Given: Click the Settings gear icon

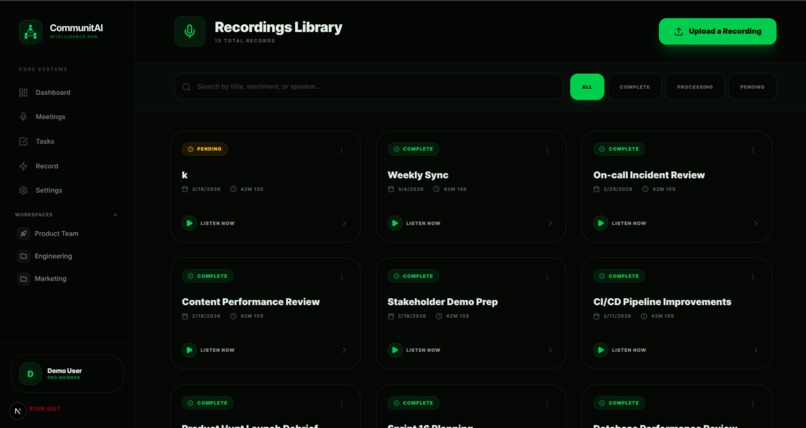Looking at the screenshot, I should point(23,190).
